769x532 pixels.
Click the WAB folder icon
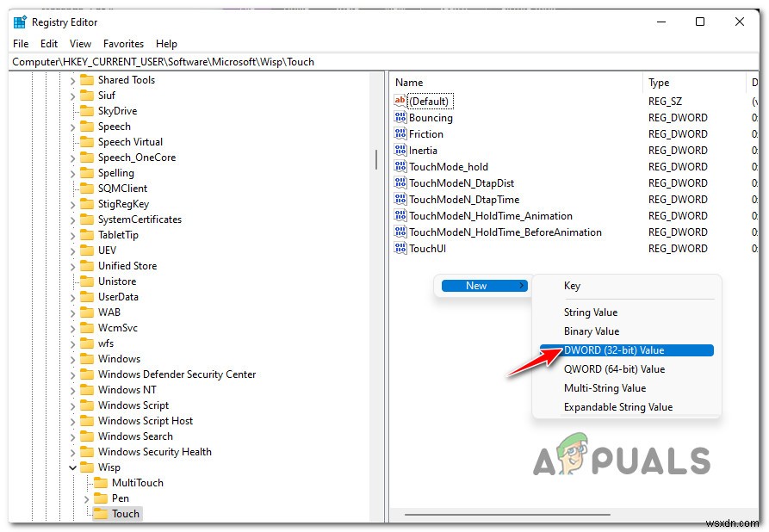(87, 312)
